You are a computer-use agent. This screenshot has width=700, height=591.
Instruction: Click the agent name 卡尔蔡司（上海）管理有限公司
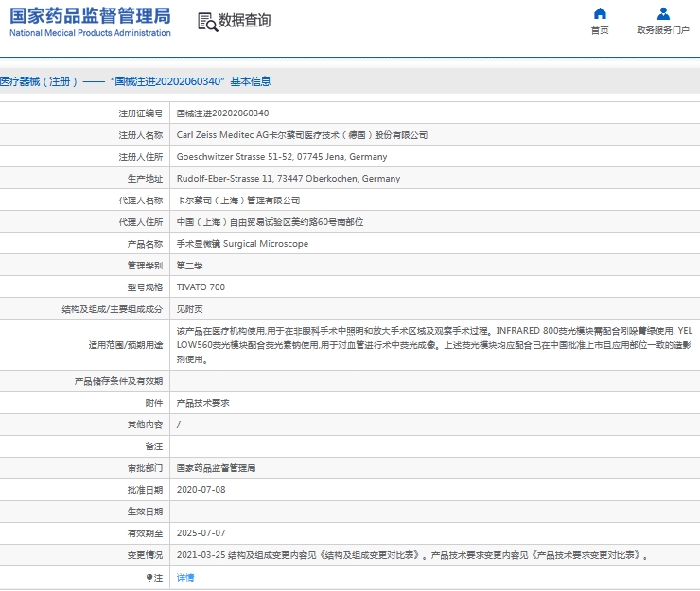238,200
